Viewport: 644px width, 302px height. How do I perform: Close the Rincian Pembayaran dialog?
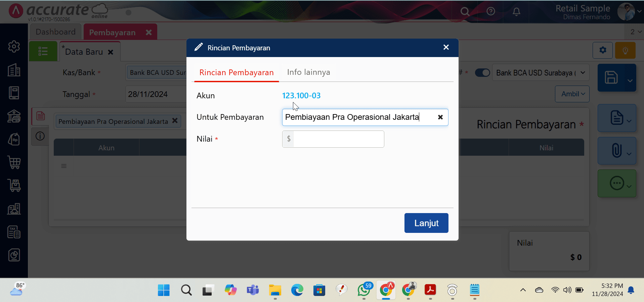pos(446,47)
